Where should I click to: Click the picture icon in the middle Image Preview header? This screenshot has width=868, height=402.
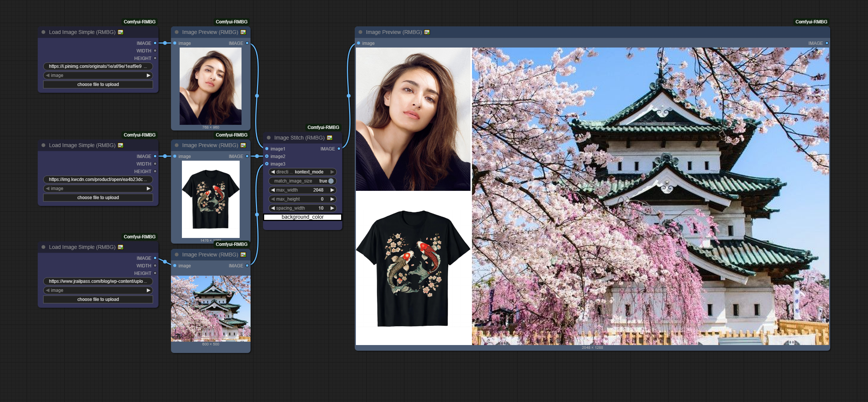[244, 145]
